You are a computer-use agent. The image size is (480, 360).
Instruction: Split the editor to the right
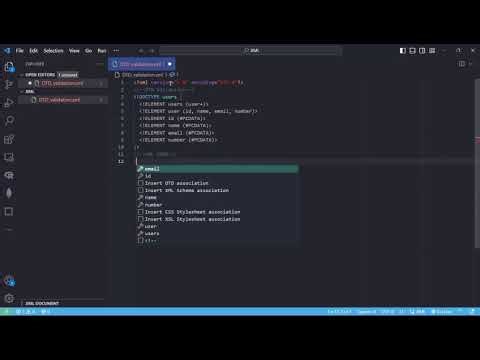coord(462,64)
